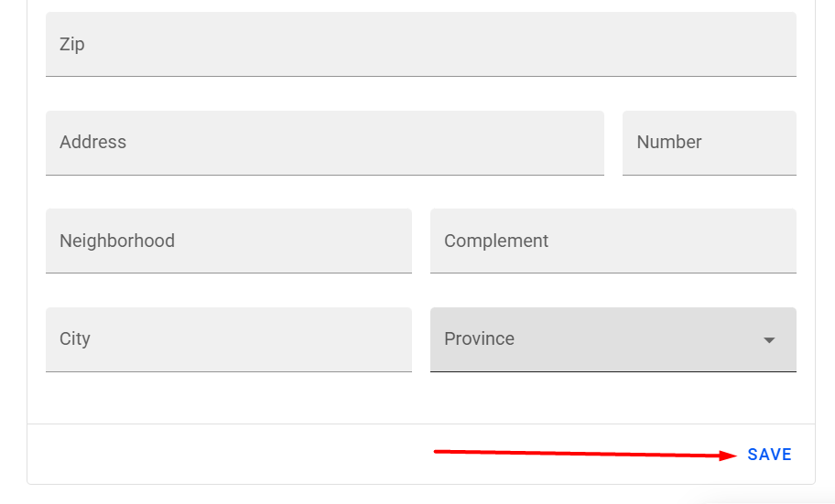
Task: Activate the field left of Complement
Action: 229,241
